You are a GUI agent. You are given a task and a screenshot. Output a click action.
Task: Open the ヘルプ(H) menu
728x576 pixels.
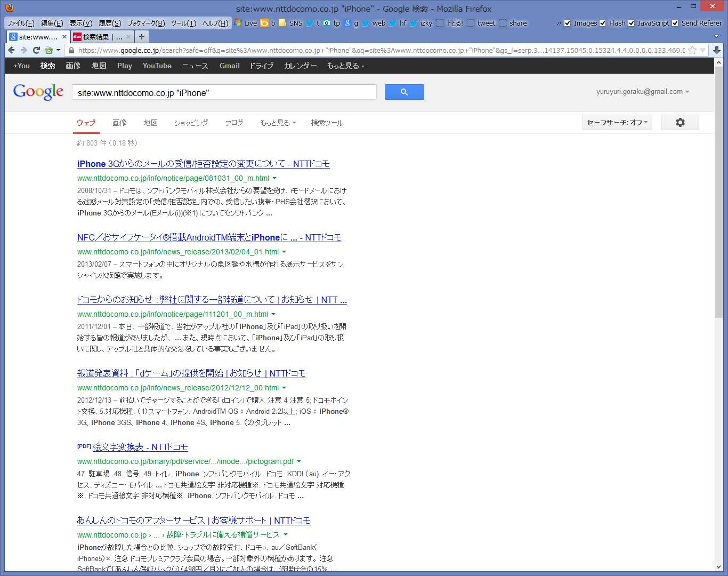click(x=215, y=23)
